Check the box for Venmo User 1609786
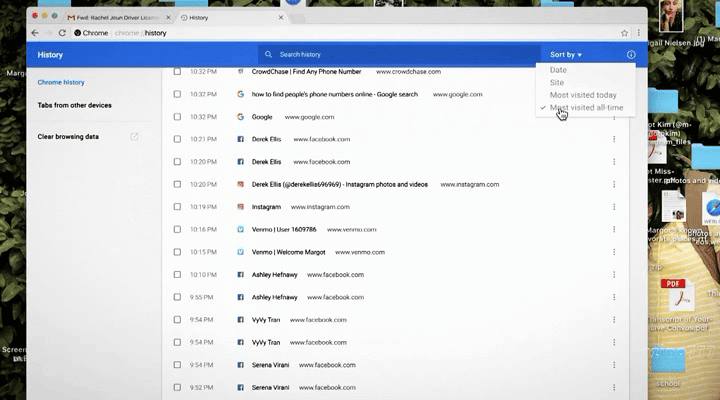 coord(177,229)
